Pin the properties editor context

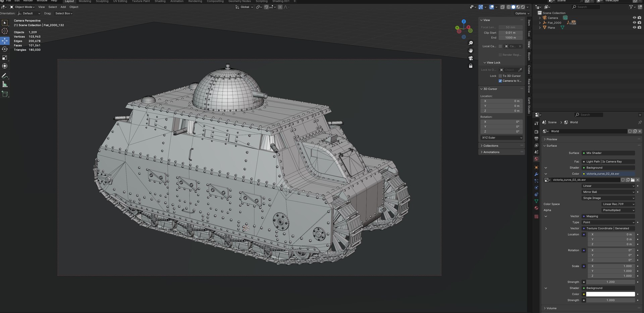pyautogui.click(x=640, y=122)
